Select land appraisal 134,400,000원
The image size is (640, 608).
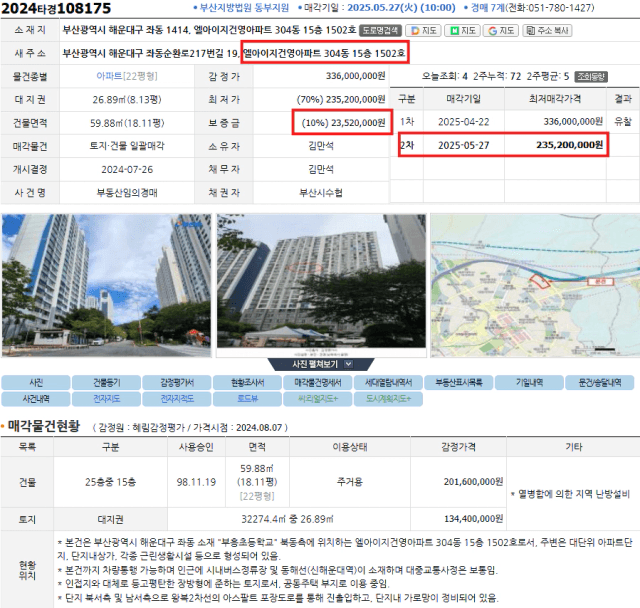click(473, 519)
